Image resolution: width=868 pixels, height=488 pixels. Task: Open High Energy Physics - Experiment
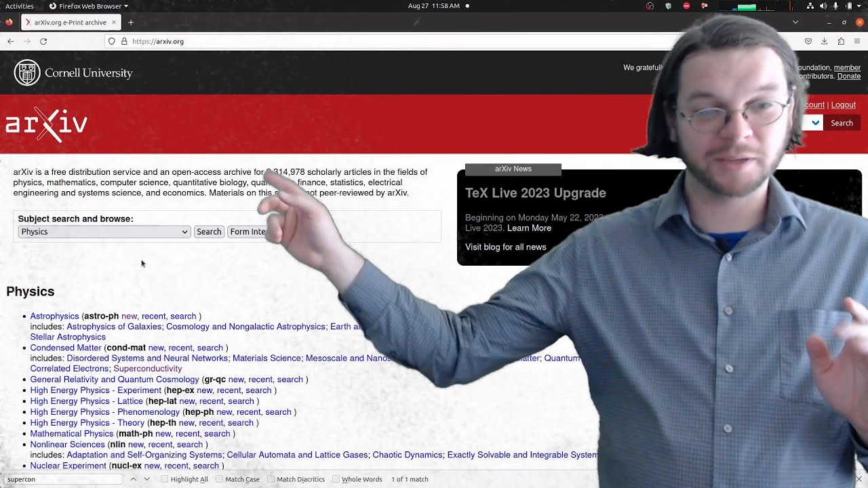[x=96, y=390]
